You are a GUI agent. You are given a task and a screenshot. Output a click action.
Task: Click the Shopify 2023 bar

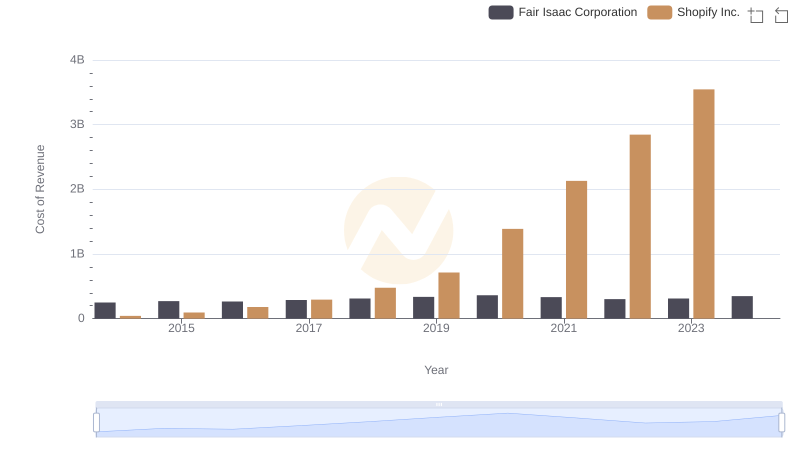pyautogui.click(x=704, y=204)
